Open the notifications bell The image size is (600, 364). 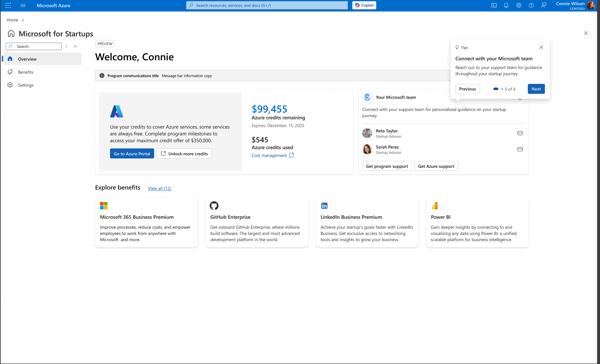pos(506,5)
